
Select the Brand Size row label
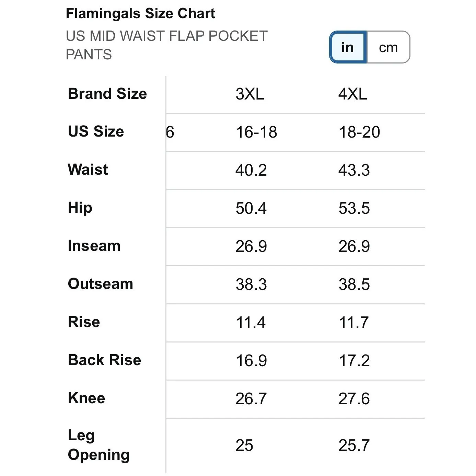(x=107, y=94)
